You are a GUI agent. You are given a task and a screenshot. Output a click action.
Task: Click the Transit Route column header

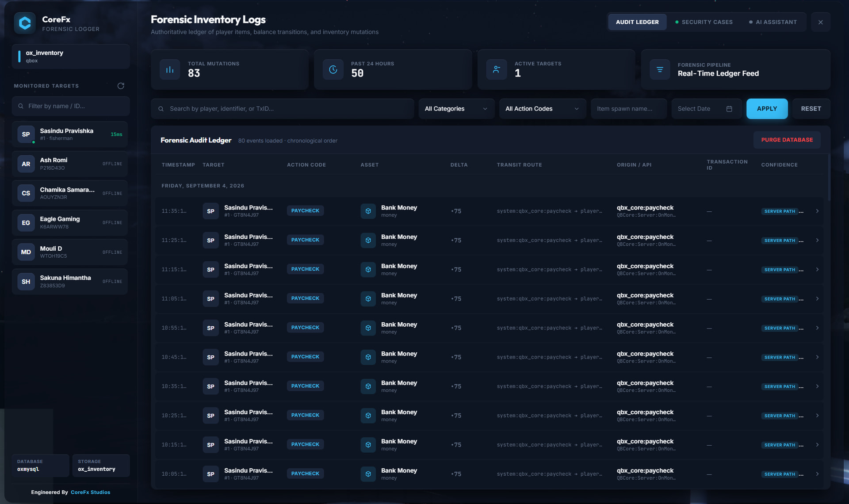[x=519, y=165]
